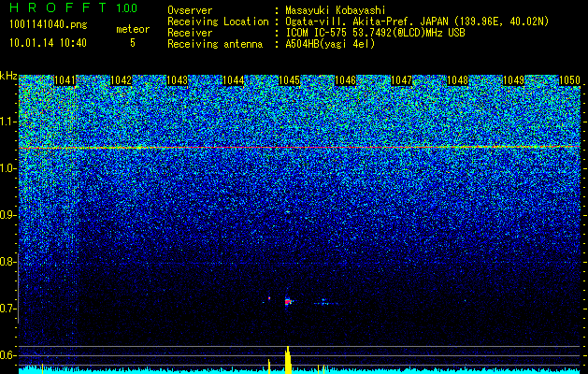The width and height of the screenshot is (588, 374).
Task: Click the meteor count value 5
Action: pyautogui.click(x=133, y=43)
